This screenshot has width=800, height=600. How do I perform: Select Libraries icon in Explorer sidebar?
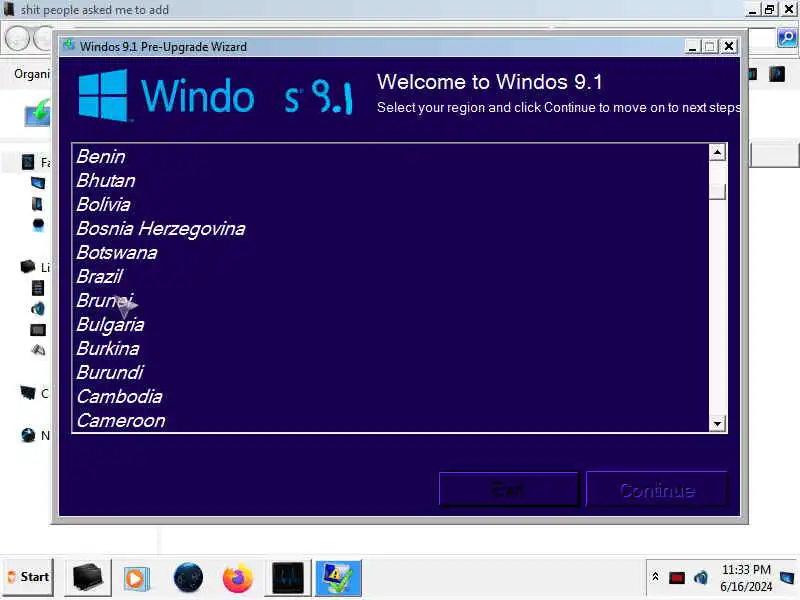pyautogui.click(x=28, y=266)
